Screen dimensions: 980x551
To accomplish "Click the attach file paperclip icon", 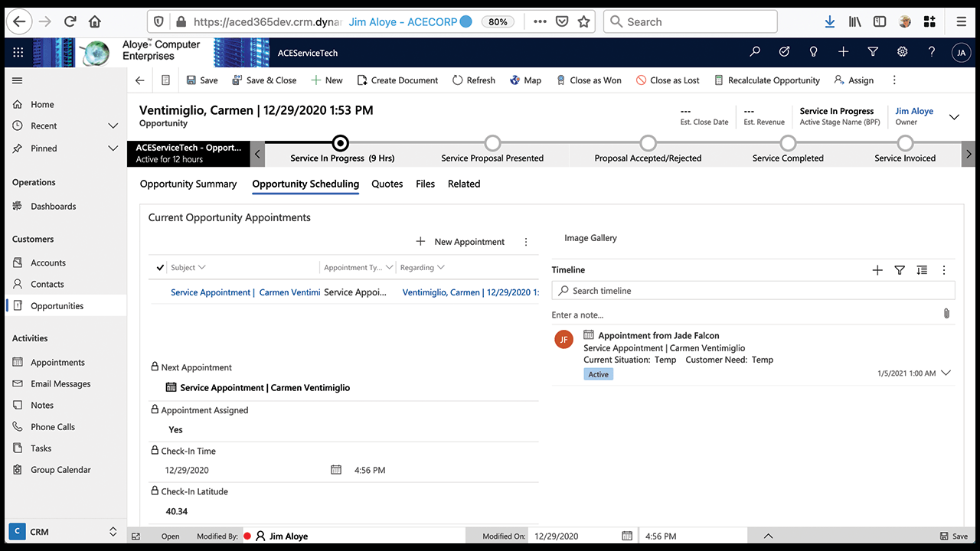I will pyautogui.click(x=946, y=314).
